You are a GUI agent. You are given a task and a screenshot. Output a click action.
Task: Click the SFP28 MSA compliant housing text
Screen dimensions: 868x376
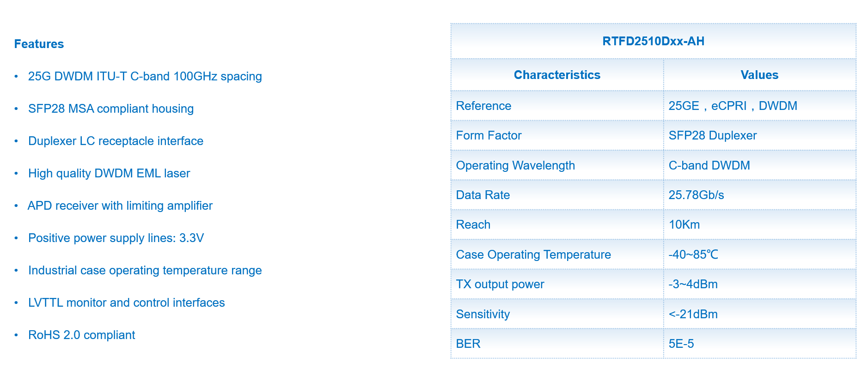pyautogui.click(x=110, y=109)
